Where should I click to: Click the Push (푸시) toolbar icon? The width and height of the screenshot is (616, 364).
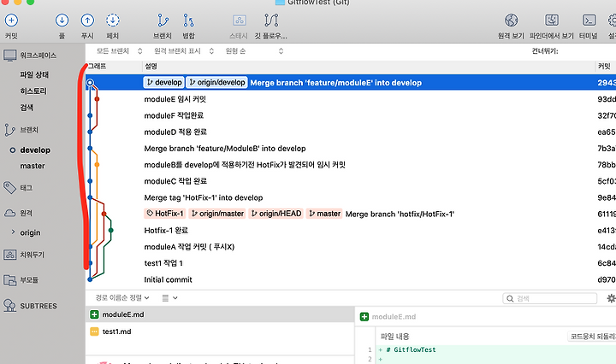(87, 21)
